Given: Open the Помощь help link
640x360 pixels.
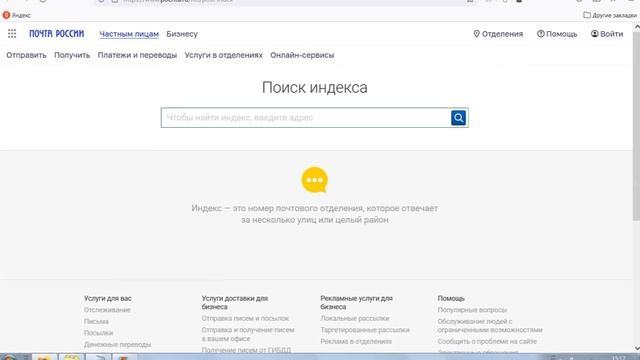Looking at the screenshot, I should pos(557,34).
